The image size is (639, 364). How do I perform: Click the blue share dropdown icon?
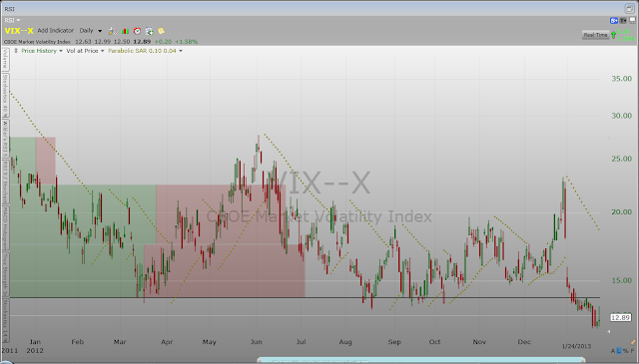click(x=614, y=20)
